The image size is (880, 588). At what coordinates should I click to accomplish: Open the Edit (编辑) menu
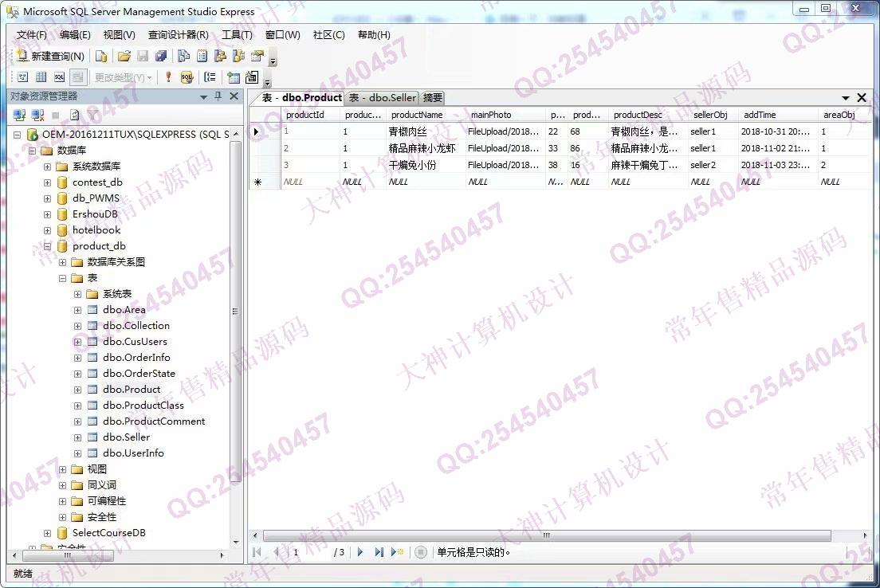point(75,35)
